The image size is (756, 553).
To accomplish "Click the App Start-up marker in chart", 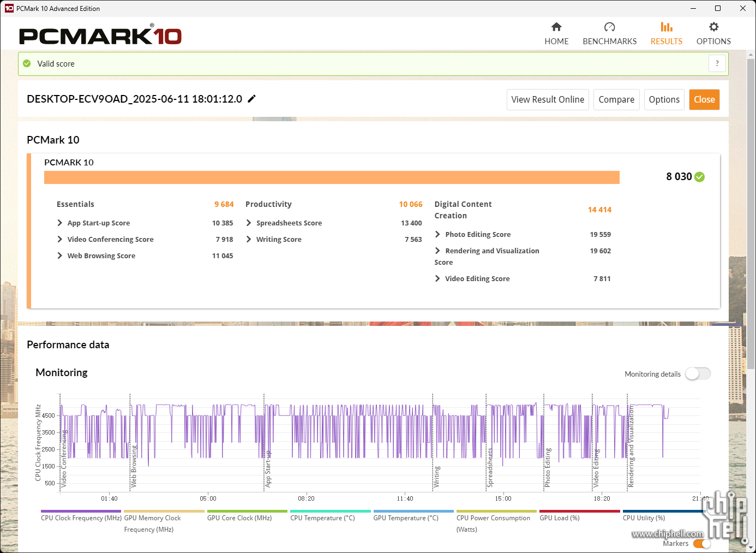I will pyautogui.click(x=268, y=469).
